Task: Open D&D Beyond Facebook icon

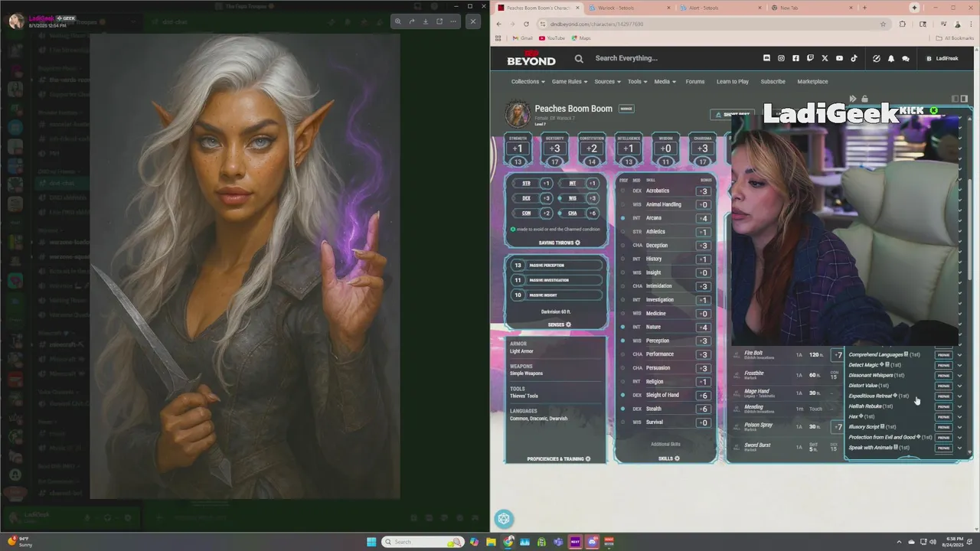Action: [x=795, y=58]
